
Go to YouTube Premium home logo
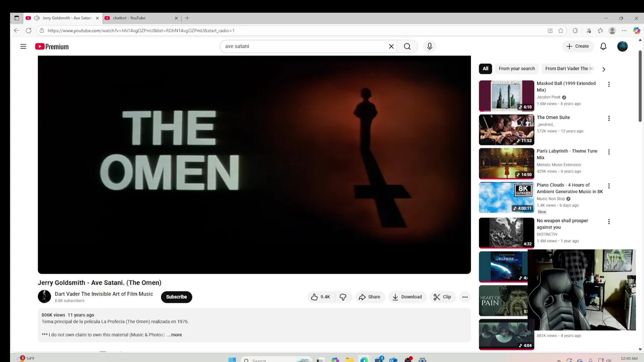pos(52,46)
